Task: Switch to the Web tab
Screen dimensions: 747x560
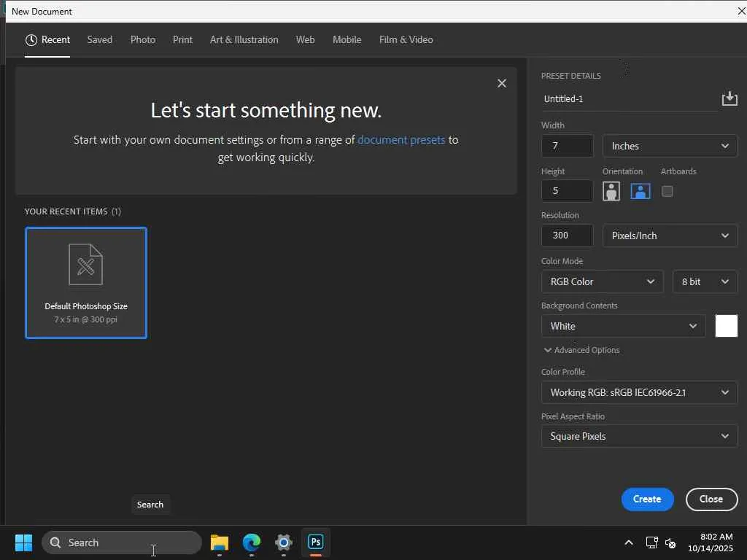Action: click(306, 40)
